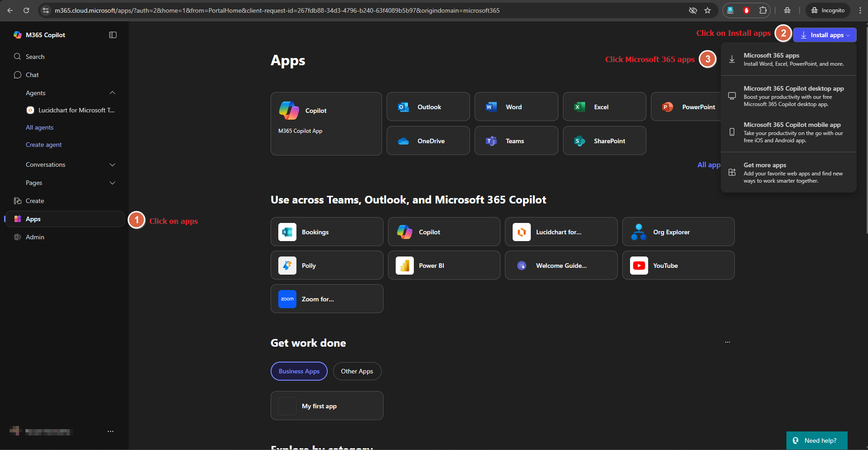
Task: Open the Copilot card under Use across Teams
Action: point(444,232)
